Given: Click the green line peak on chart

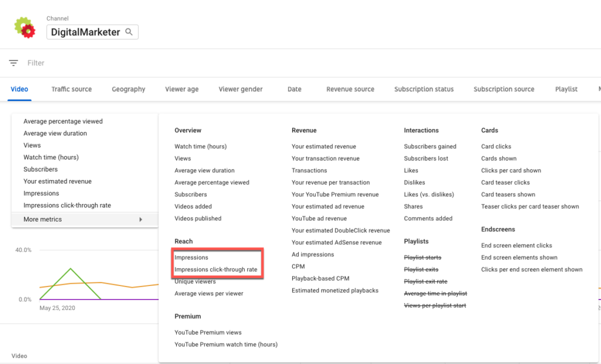Looking at the screenshot, I should [70, 268].
